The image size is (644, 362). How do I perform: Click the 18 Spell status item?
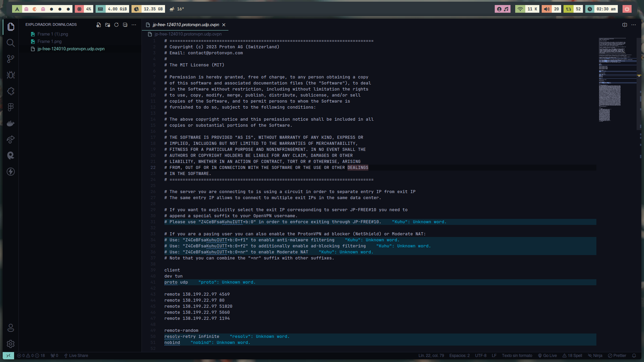[x=572, y=356]
